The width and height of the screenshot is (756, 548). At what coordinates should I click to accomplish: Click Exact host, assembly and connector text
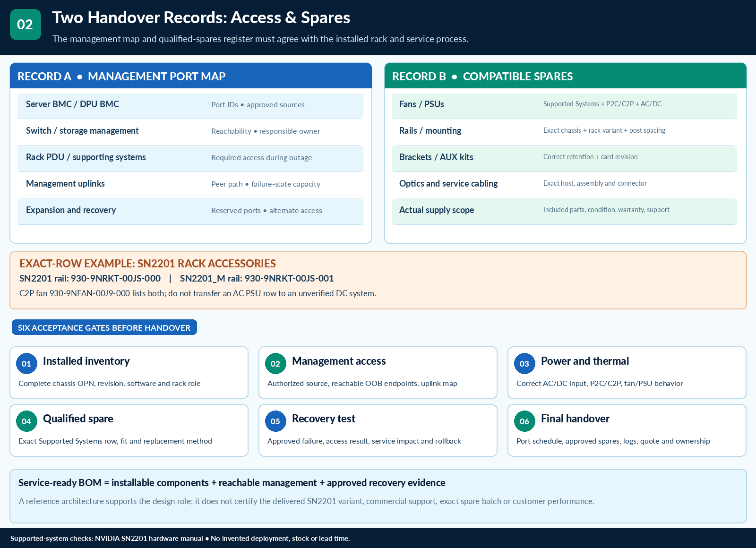point(595,183)
